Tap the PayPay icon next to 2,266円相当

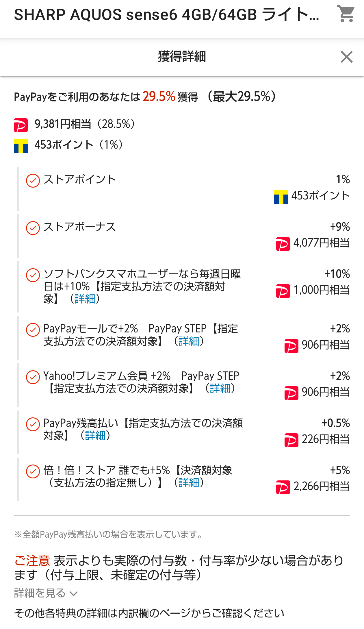[283, 487]
